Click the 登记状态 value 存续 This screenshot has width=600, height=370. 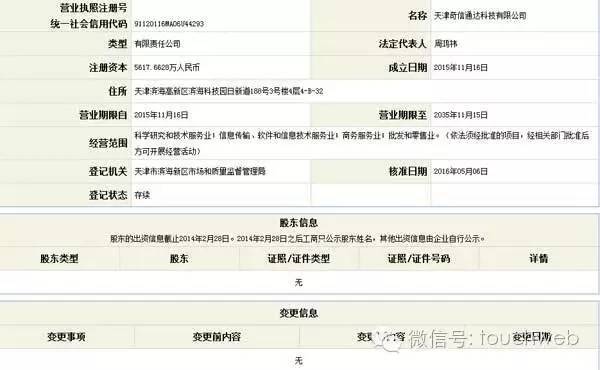142,195
